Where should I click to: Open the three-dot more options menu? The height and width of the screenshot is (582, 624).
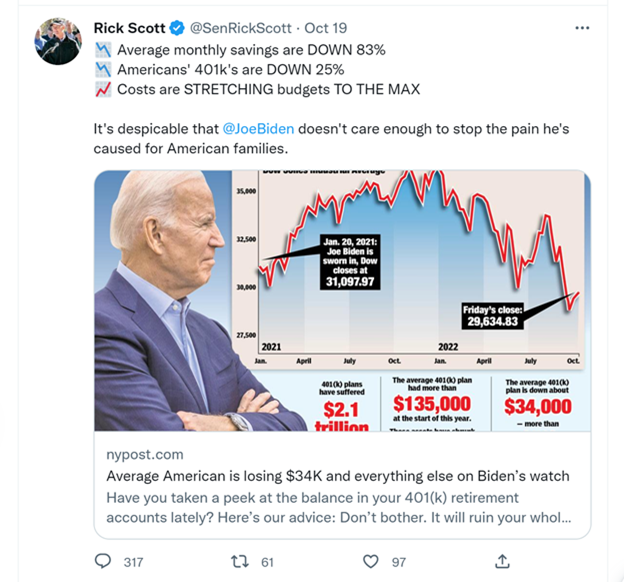pos(582,27)
